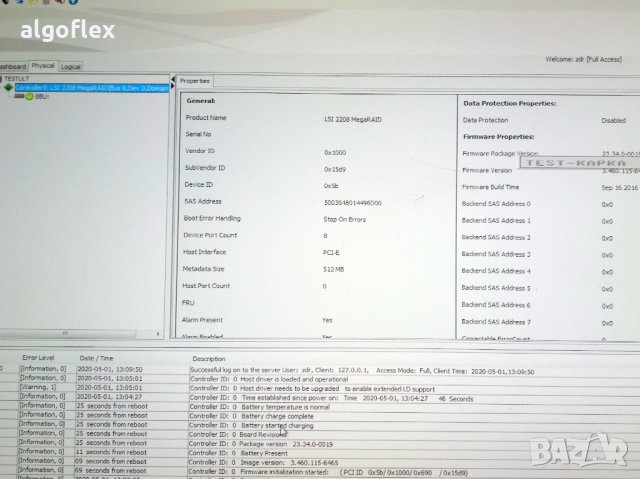Click the green controller icon in tree

[8, 88]
